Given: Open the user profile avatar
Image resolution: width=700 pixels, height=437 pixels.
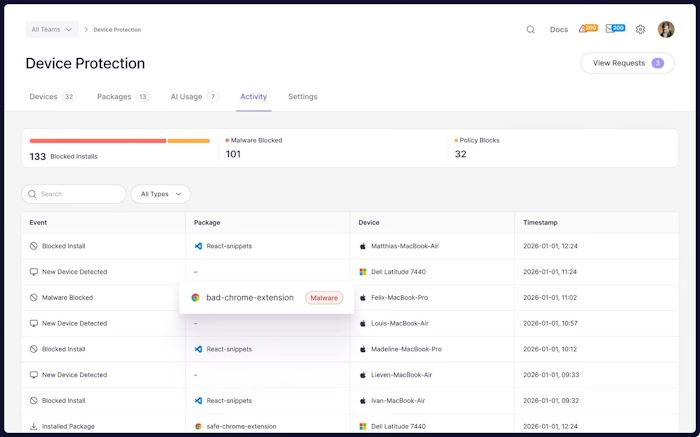Looking at the screenshot, I should pyautogui.click(x=666, y=29).
